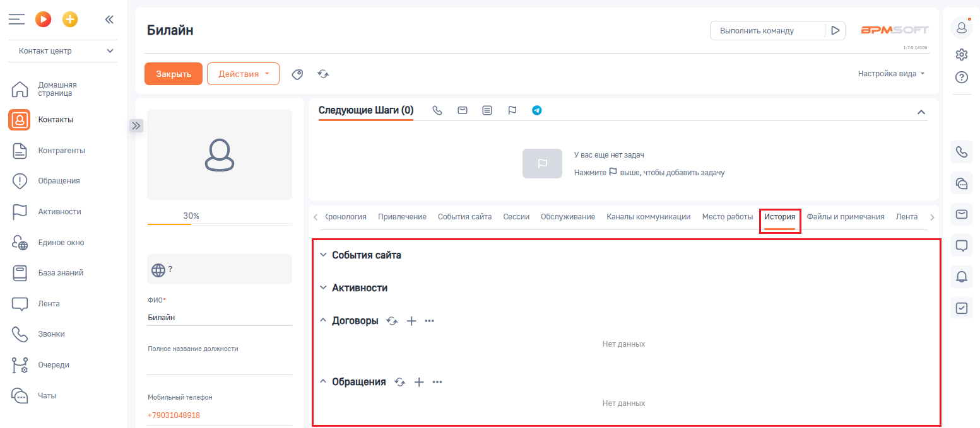The width and height of the screenshot is (980, 428).
Task: Expand the События сайта section
Action: pyautogui.click(x=324, y=255)
